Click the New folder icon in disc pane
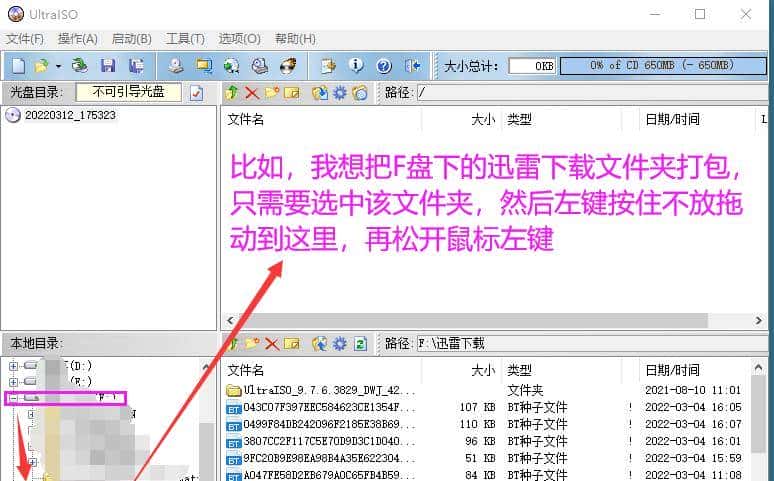Viewport: 774px width, 481px height. point(272,92)
